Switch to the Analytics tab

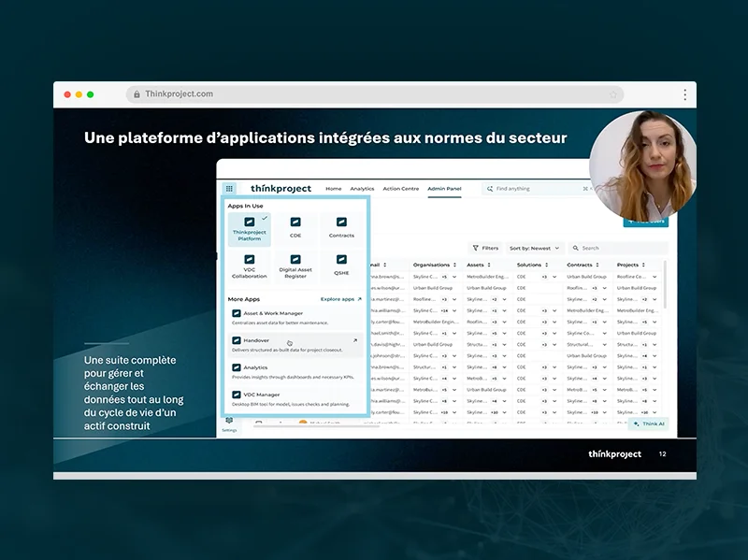362,188
